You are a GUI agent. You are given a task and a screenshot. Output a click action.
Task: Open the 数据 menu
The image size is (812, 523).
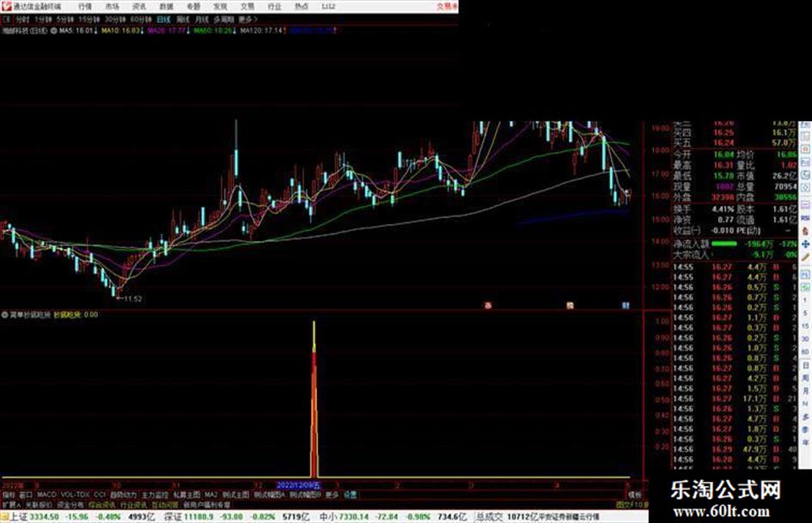click(166, 7)
